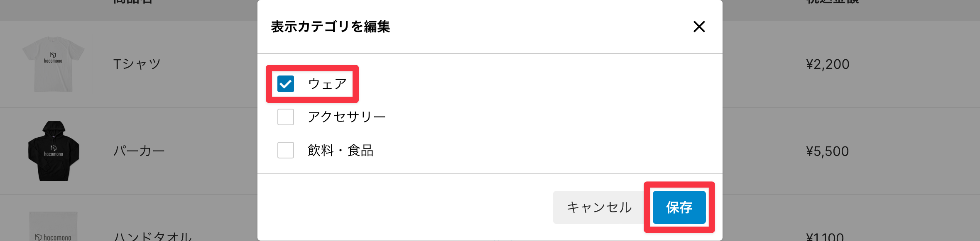
Task: Enable the アクセサリー checkbox
Action: (x=286, y=117)
